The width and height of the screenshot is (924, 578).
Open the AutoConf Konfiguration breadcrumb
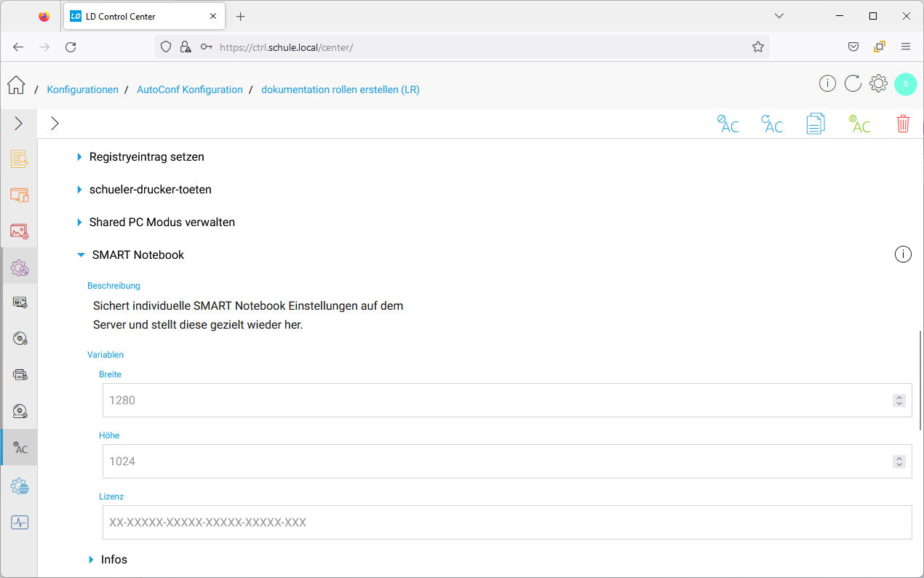(190, 89)
